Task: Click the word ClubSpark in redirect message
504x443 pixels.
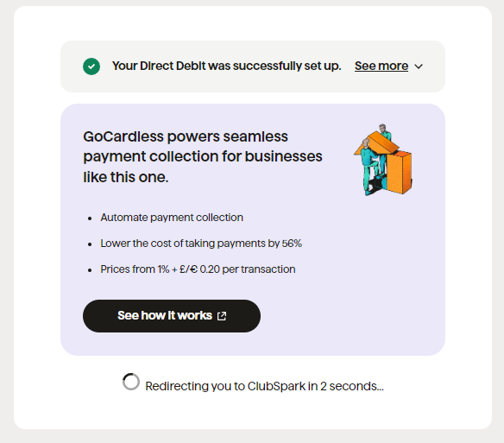Action: click(276, 386)
